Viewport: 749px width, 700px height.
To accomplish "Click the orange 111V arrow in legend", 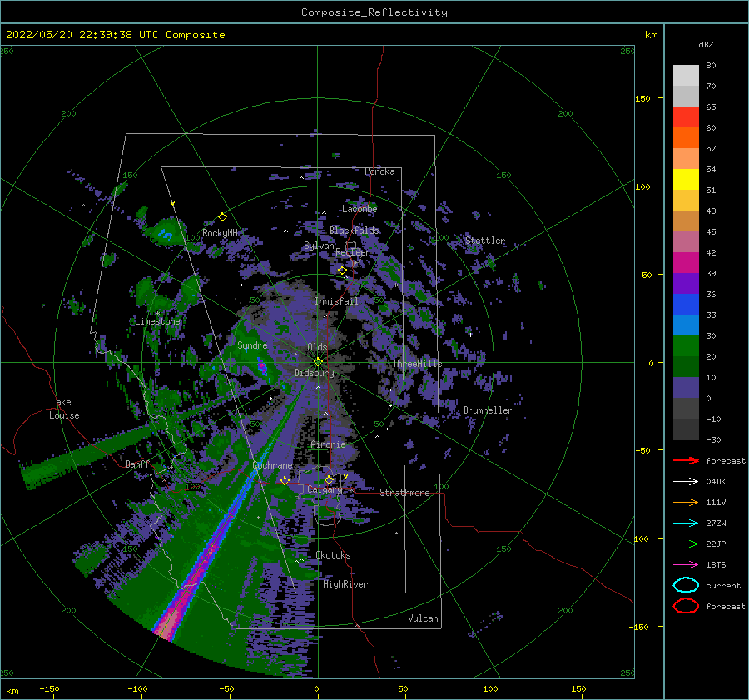I will [x=686, y=502].
